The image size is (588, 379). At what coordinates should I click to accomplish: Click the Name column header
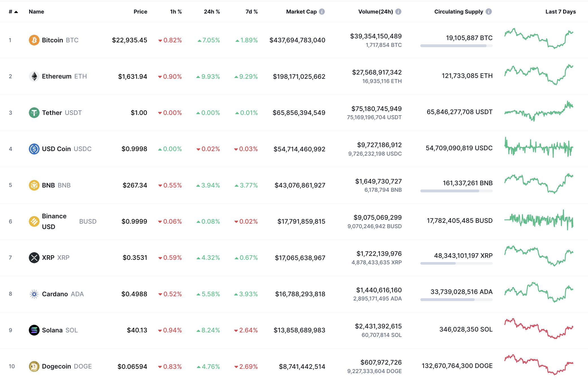(x=36, y=12)
